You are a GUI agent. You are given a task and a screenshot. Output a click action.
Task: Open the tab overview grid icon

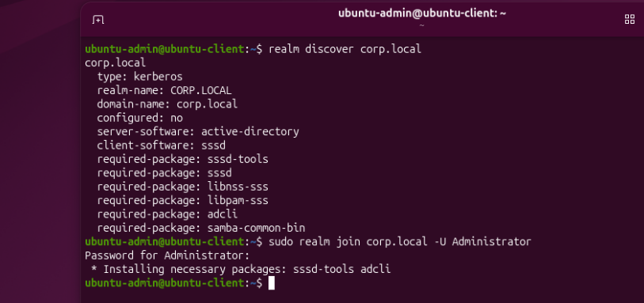[629, 19]
